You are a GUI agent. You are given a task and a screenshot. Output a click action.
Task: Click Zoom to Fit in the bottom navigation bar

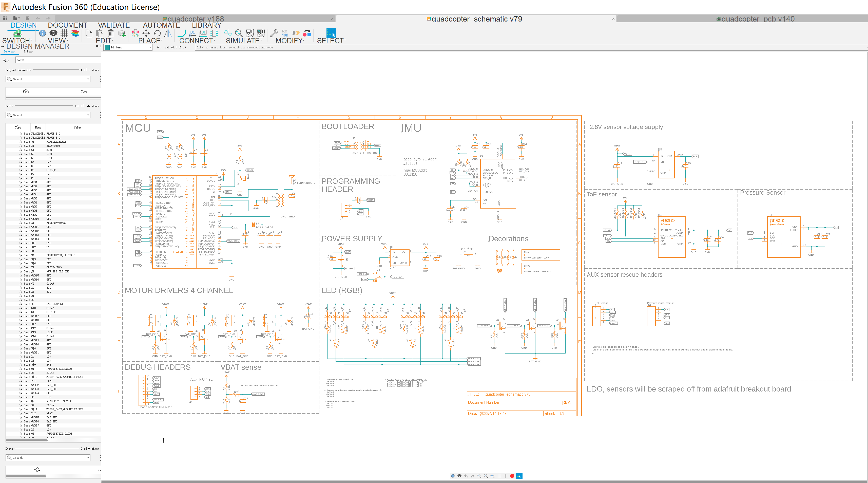pyautogui.click(x=492, y=476)
